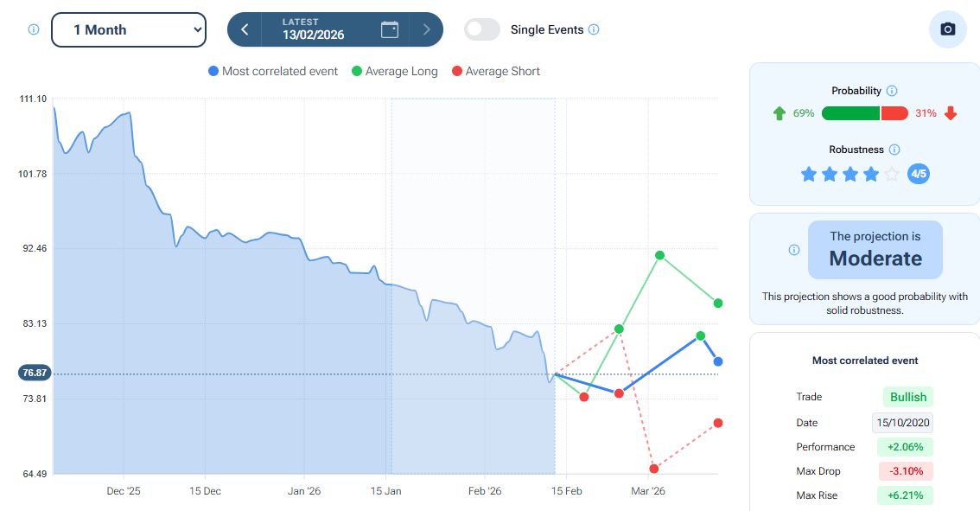The width and height of the screenshot is (980, 511).
Task: Click info icon next to Robustness
Action: (x=894, y=150)
